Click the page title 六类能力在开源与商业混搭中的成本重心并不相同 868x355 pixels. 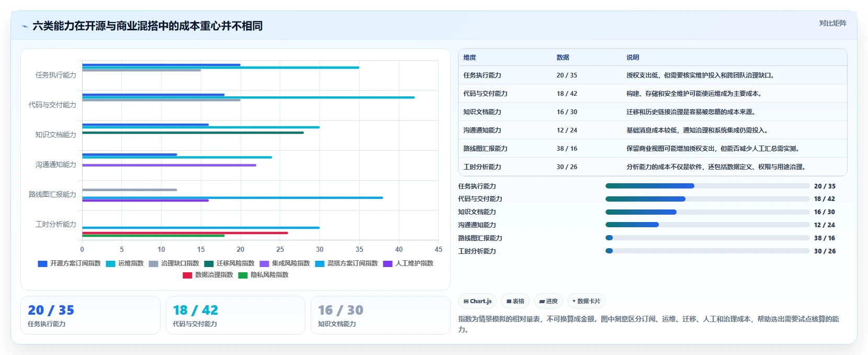click(147, 26)
